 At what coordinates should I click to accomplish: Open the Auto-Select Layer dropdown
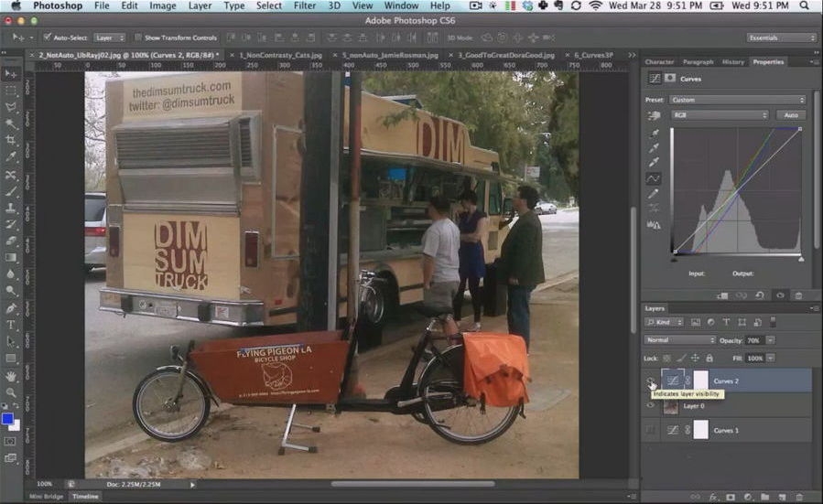pyautogui.click(x=109, y=38)
